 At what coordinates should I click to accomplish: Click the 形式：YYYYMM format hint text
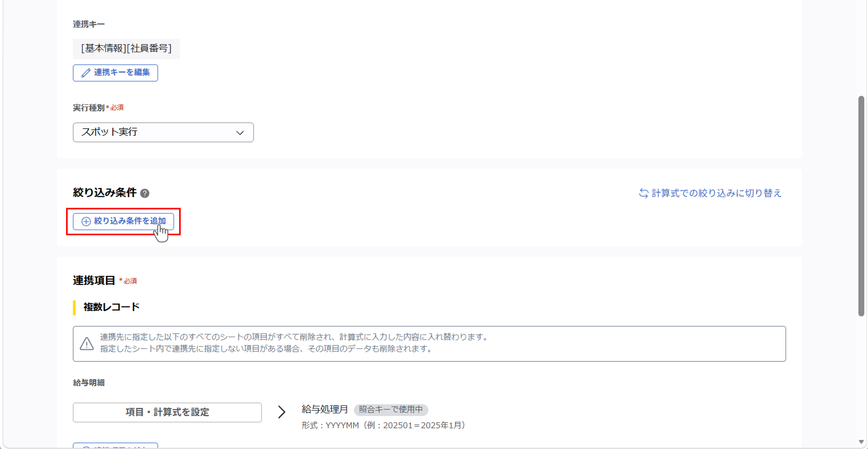383,425
